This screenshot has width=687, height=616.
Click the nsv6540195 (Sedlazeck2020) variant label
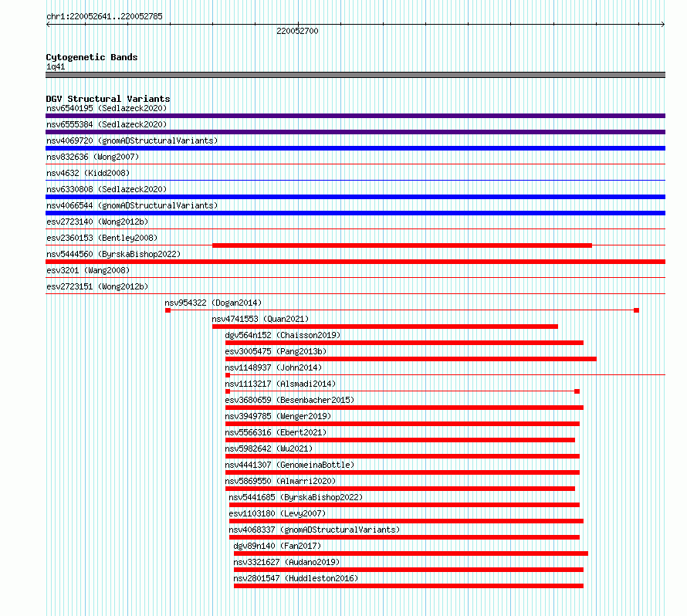107,108
